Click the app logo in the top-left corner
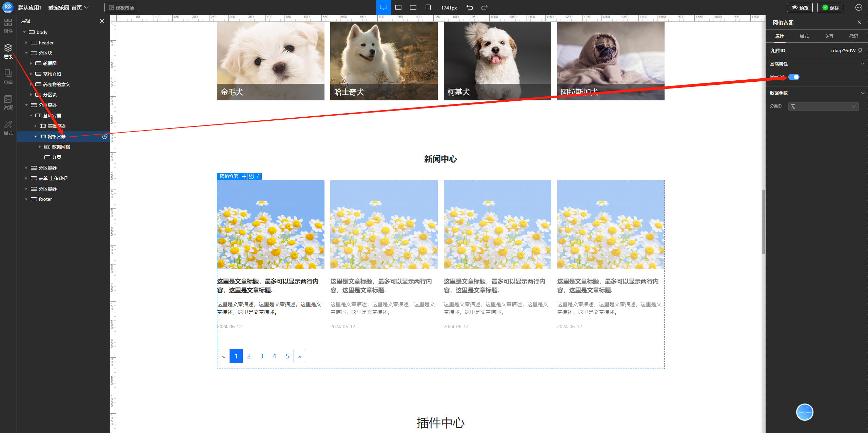Viewport: 868px width, 433px height. 8,7
